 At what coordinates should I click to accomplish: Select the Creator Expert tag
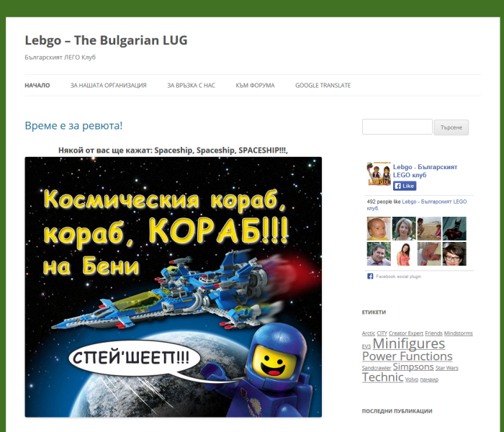(406, 333)
